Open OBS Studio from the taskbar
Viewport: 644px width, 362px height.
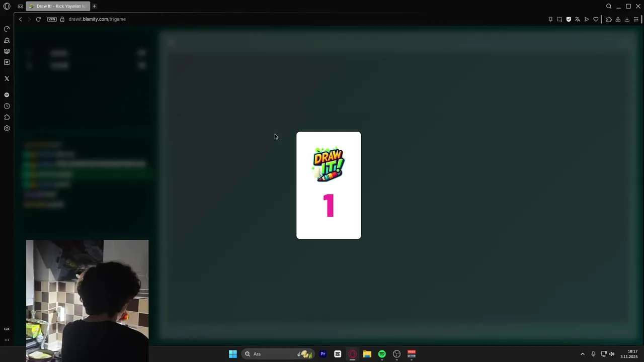point(396,354)
